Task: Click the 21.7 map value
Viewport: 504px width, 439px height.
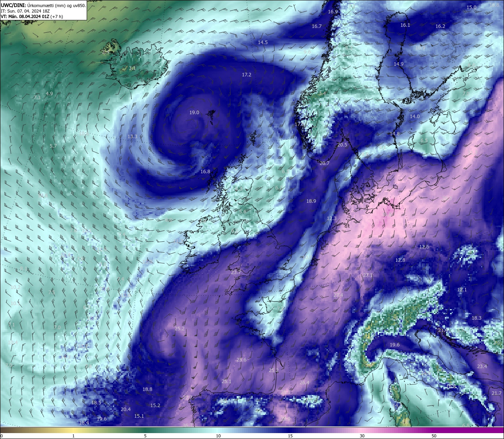Action: click(x=497, y=393)
